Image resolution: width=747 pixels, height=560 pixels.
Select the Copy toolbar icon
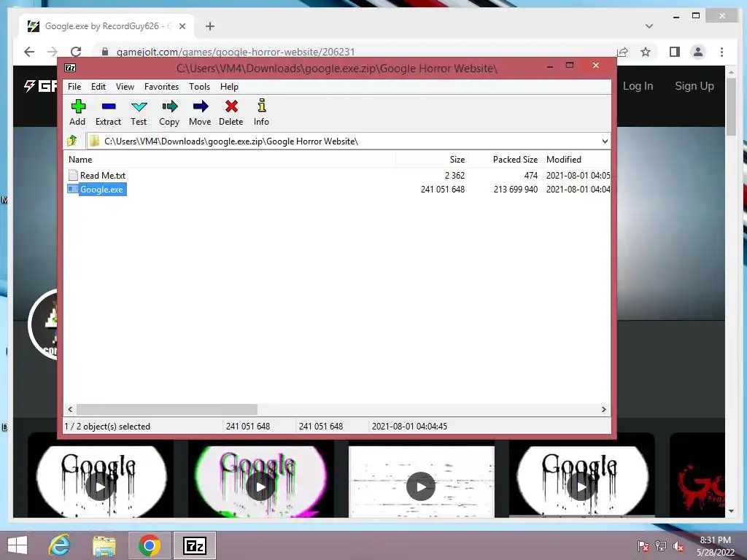169,113
